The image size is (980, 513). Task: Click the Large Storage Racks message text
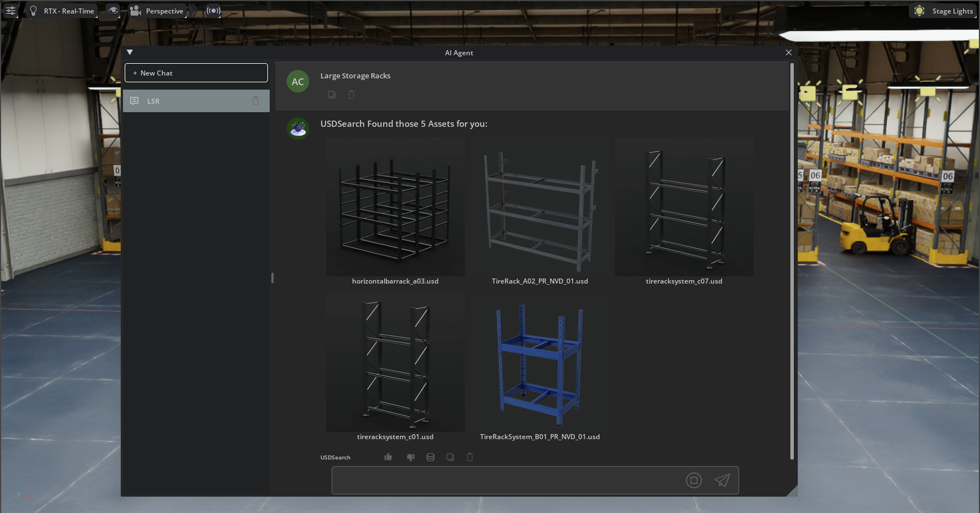(x=355, y=76)
